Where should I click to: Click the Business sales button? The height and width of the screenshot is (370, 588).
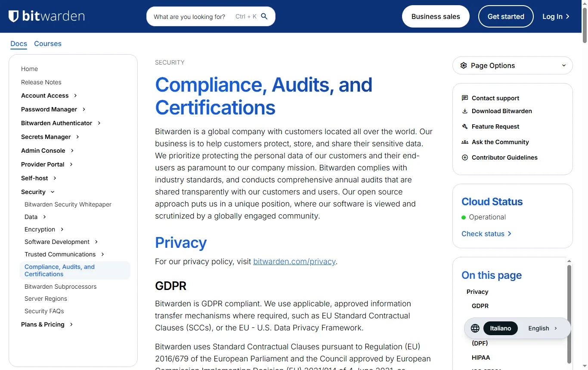tap(436, 16)
